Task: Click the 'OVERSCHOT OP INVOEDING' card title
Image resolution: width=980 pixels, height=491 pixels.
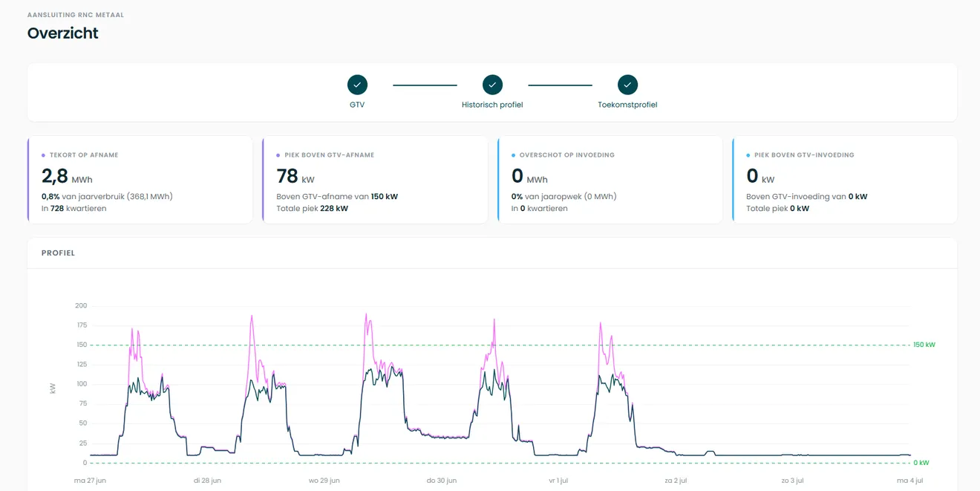Action: 566,155
